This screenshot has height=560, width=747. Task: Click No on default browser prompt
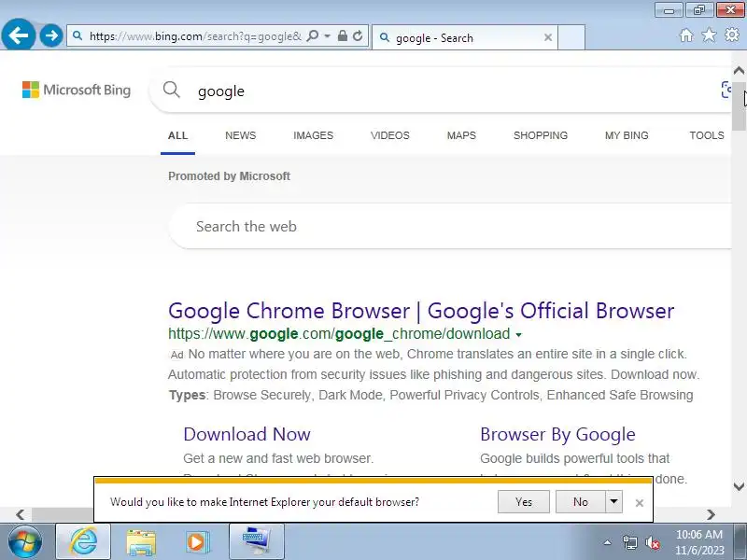click(580, 502)
